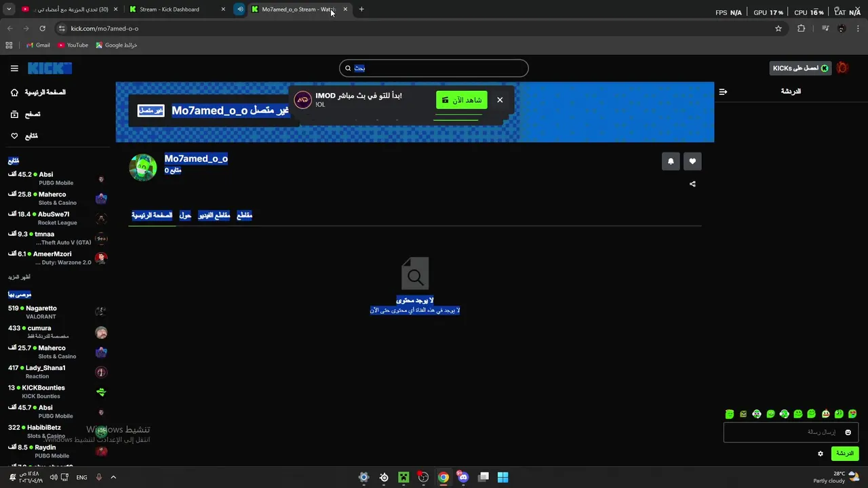
Task: Dismiss the IMOD live notification
Action: point(500,100)
